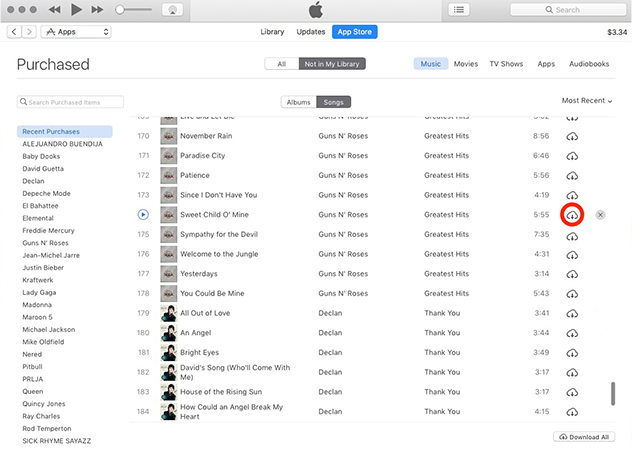Select Maroon 5 in sidebar

(37, 317)
